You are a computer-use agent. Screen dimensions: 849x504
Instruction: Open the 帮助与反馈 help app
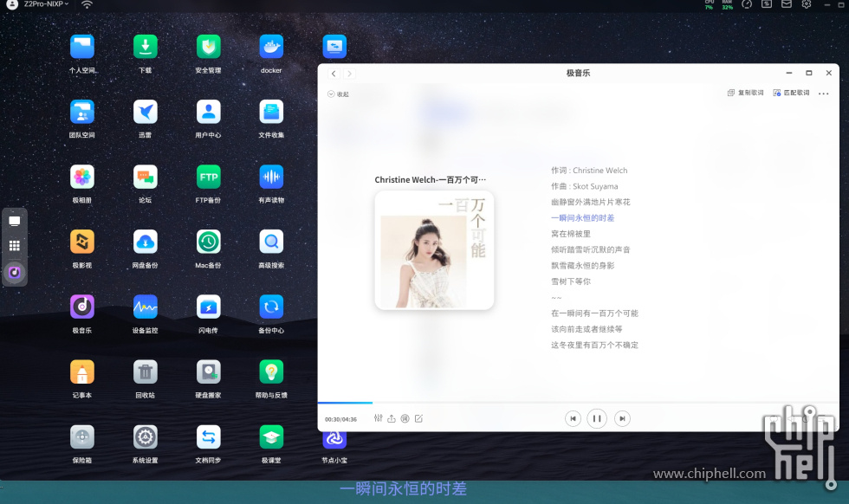coord(271,372)
